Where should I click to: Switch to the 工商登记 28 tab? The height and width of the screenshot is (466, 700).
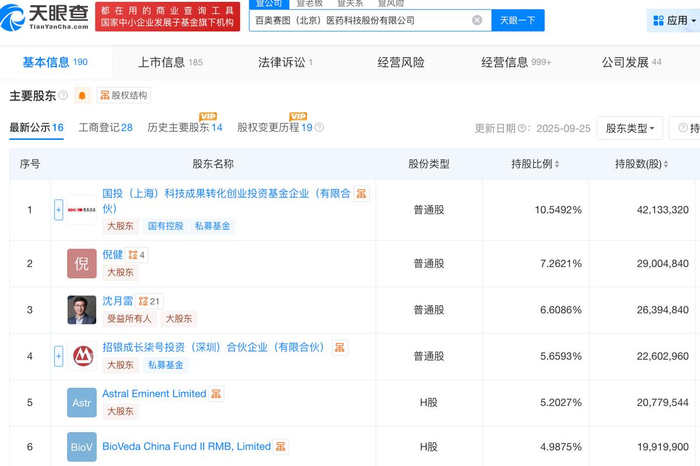[x=105, y=128]
